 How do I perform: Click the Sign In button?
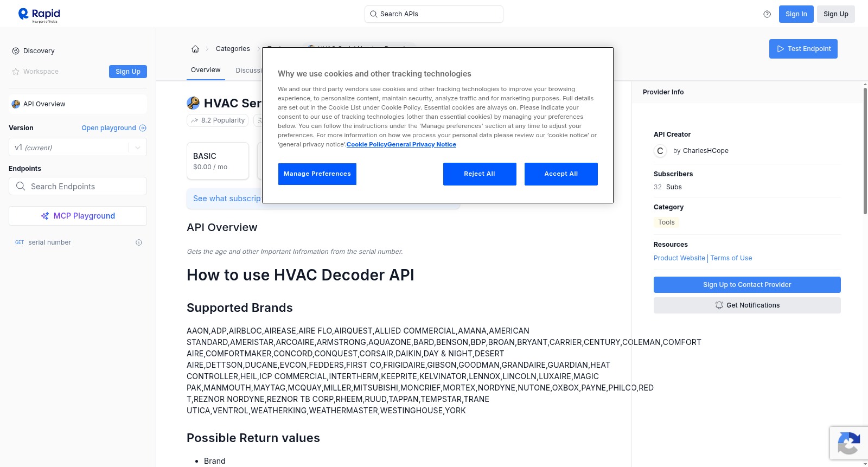(796, 14)
